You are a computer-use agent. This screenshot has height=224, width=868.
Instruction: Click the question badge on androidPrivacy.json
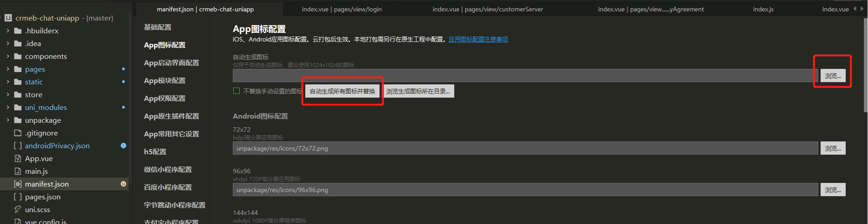tap(123, 146)
